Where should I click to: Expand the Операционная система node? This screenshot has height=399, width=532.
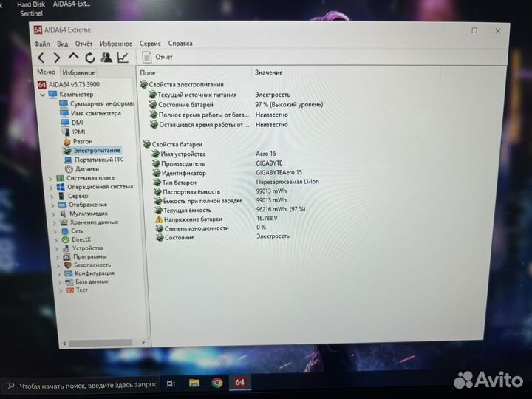(x=51, y=187)
